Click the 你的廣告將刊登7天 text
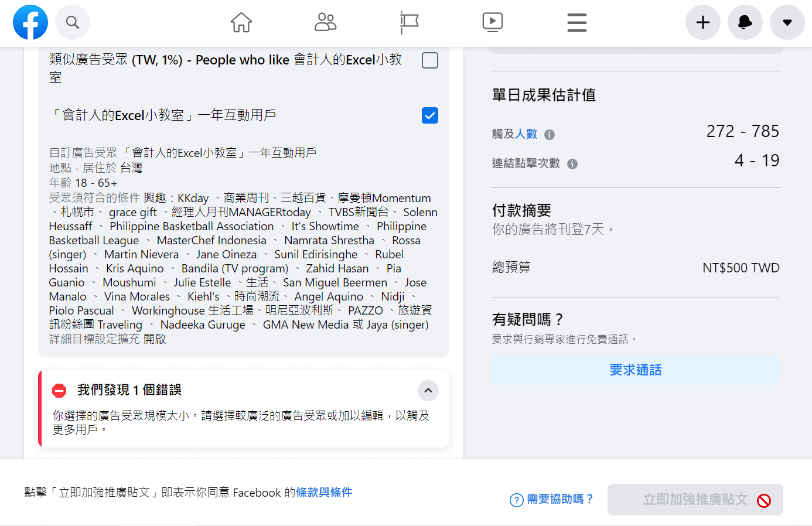Viewport: 812px width, 526px height. (x=554, y=229)
